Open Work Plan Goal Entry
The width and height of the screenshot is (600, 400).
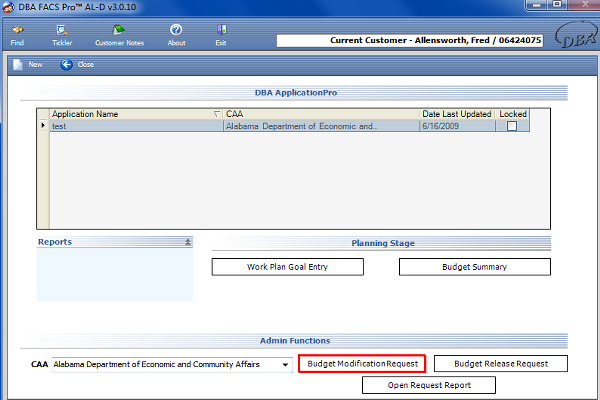pyautogui.click(x=287, y=267)
